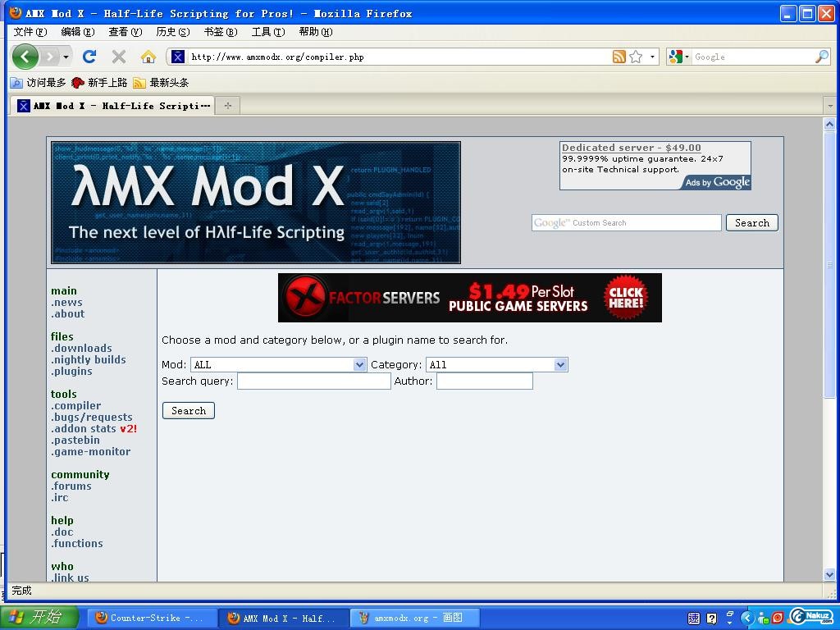Viewport: 840px width, 630px height.
Task: Open the 查看 menu
Action: click(126, 32)
